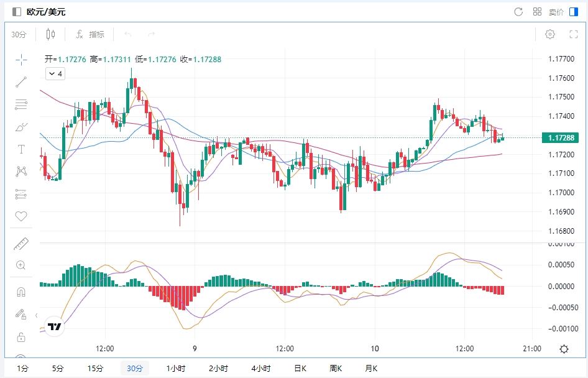Pick the brush drawing tool

[21, 127]
